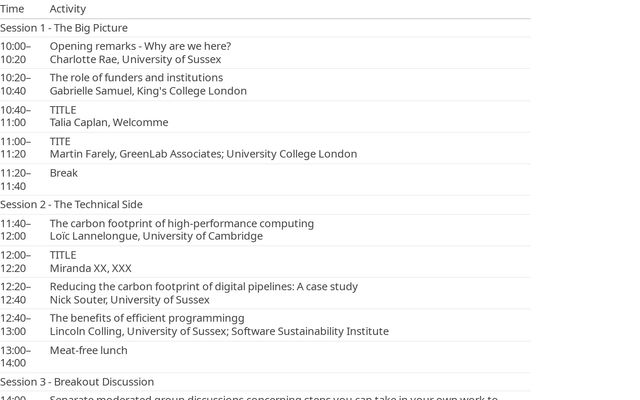The height and width of the screenshot is (400, 640).
Task: Click Reducing the carbon footprint of digital pipelines
Action: click(203, 286)
